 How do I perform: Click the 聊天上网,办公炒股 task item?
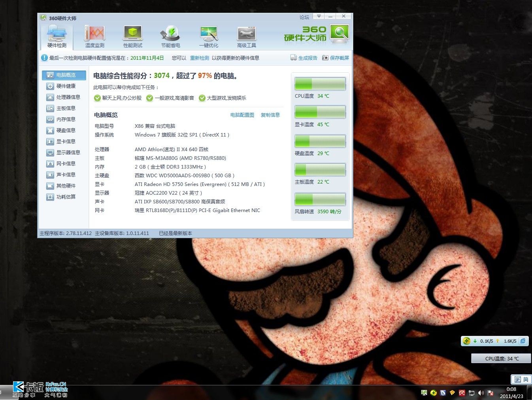118,98
